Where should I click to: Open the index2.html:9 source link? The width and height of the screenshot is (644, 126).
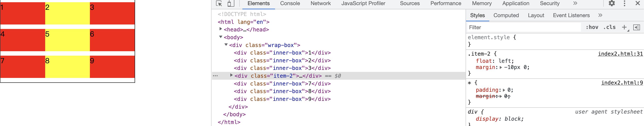pos(622,83)
